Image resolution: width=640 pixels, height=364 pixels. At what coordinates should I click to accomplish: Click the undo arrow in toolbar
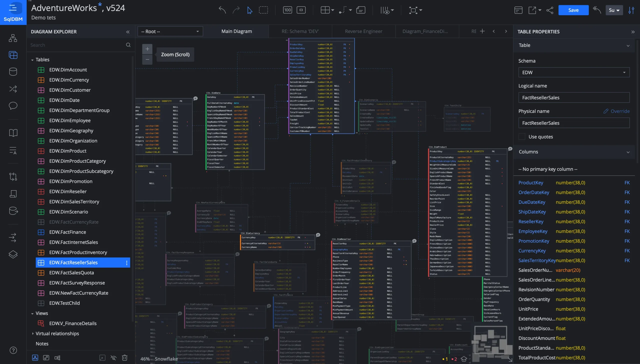[222, 10]
